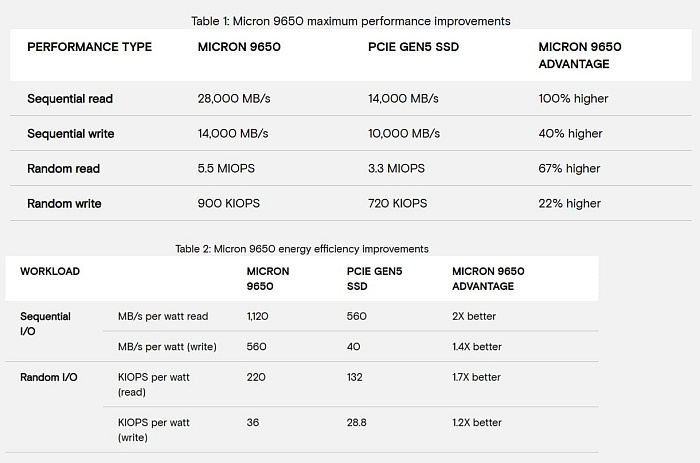Click the 720 KIOPS value
The height and width of the screenshot is (463, 700).
click(x=398, y=204)
